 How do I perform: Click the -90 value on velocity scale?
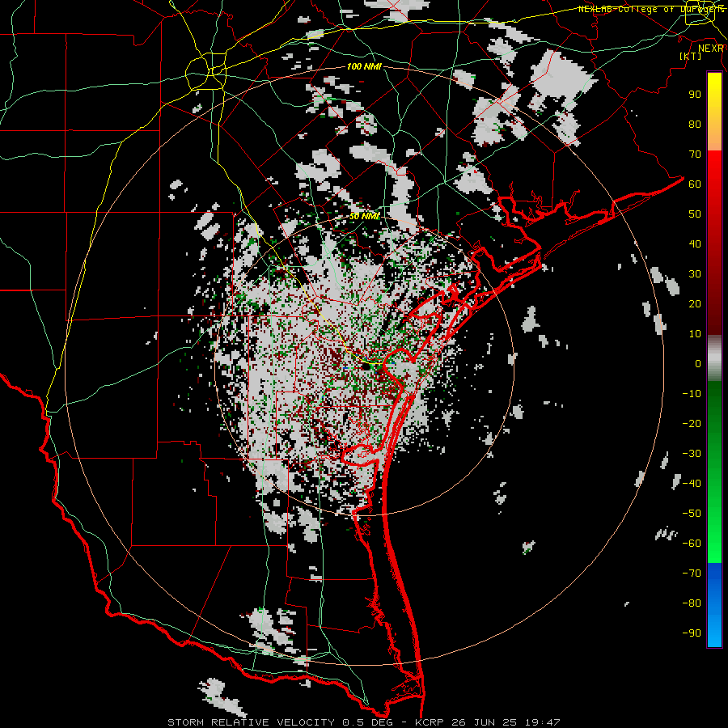692,633
